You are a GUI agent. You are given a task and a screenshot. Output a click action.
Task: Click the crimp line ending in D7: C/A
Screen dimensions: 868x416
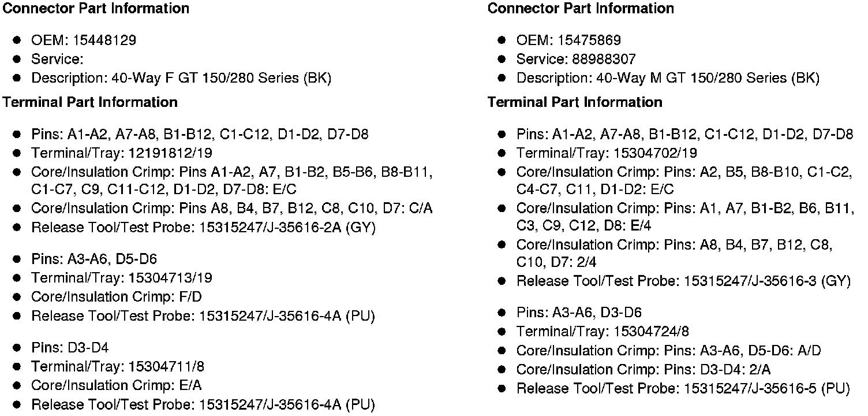point(231,209)
